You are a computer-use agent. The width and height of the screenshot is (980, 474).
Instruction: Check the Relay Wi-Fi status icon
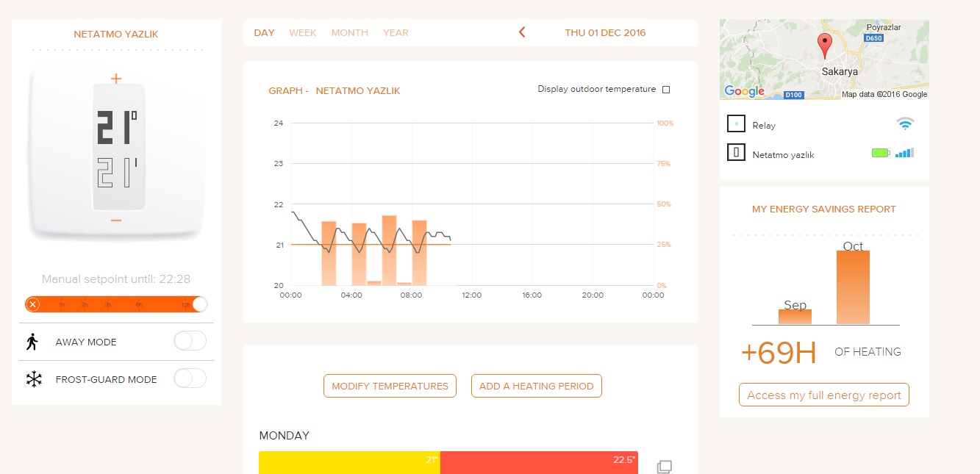[x=905, y=123]
